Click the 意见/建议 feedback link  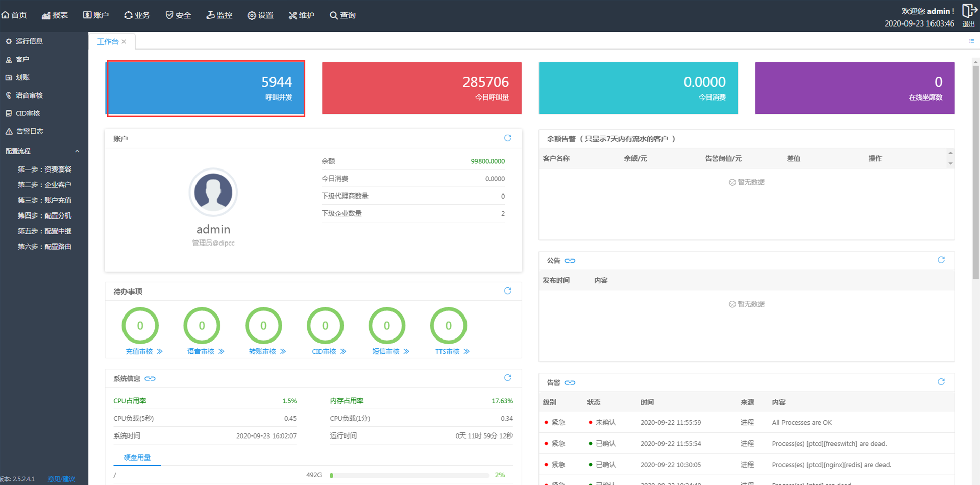(61, 479)
